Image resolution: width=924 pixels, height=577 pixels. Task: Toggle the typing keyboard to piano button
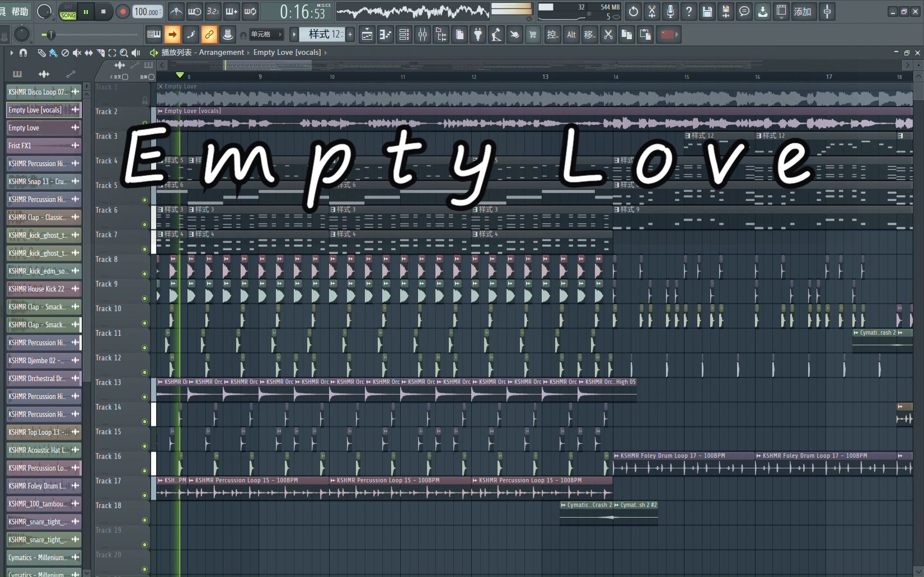[154, 35]
